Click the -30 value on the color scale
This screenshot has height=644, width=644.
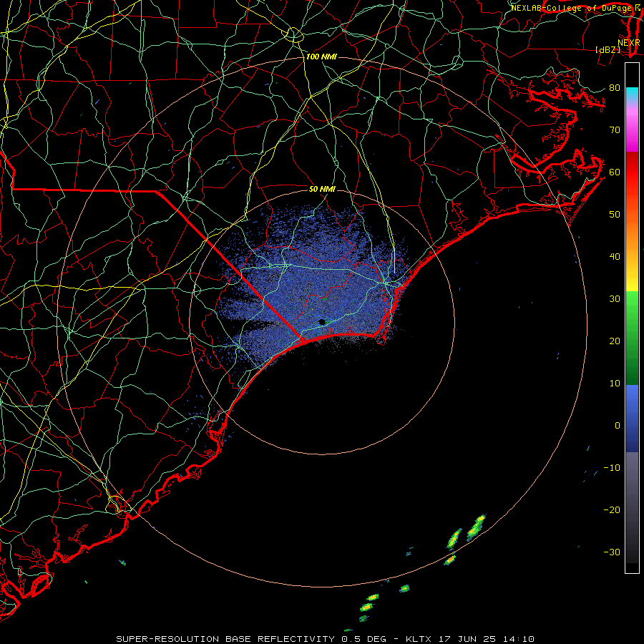[x=612, y=552]
